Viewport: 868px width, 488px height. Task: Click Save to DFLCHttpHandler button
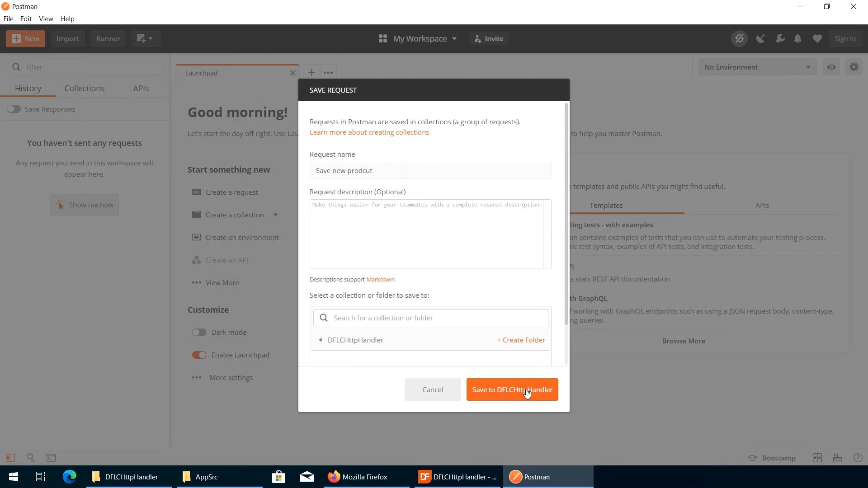pyautogui.click(x=512, y=389)
